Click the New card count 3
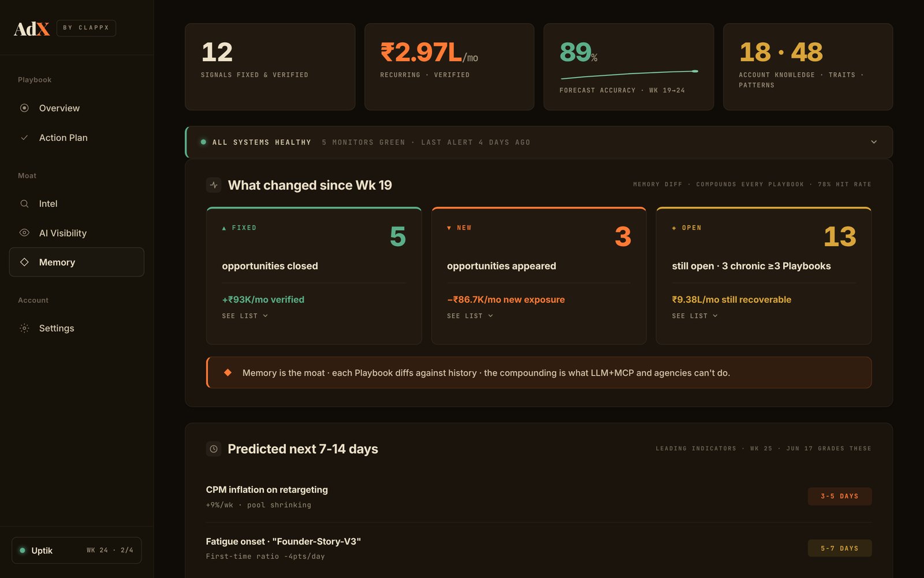Viewport: 924px width, 578px height. click(x=623, y=236)
